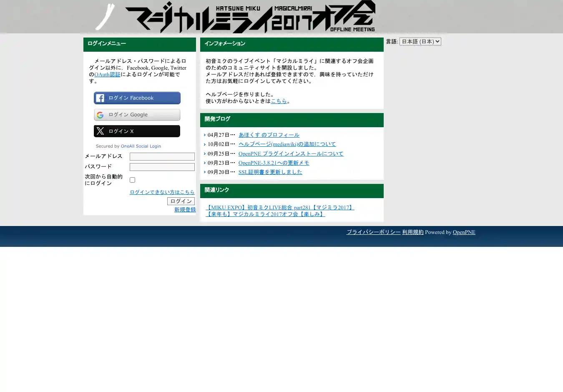Click the password input field
This screenshot has height=392, width=563.
click(162, 167)
